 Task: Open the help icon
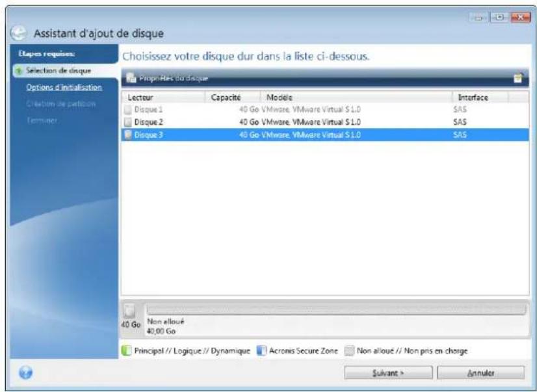tap(26, 372)
